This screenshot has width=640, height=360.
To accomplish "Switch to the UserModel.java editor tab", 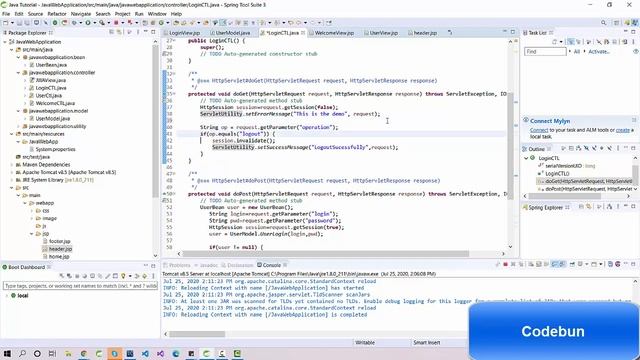I will 233,33.
